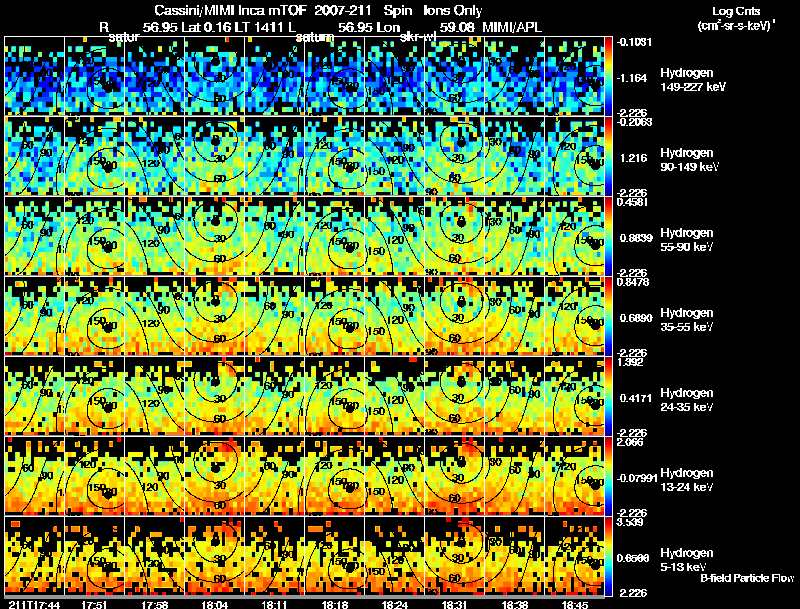Click the 17:51 time label
This screenshot has width=800, height=609.
[94, 604]
